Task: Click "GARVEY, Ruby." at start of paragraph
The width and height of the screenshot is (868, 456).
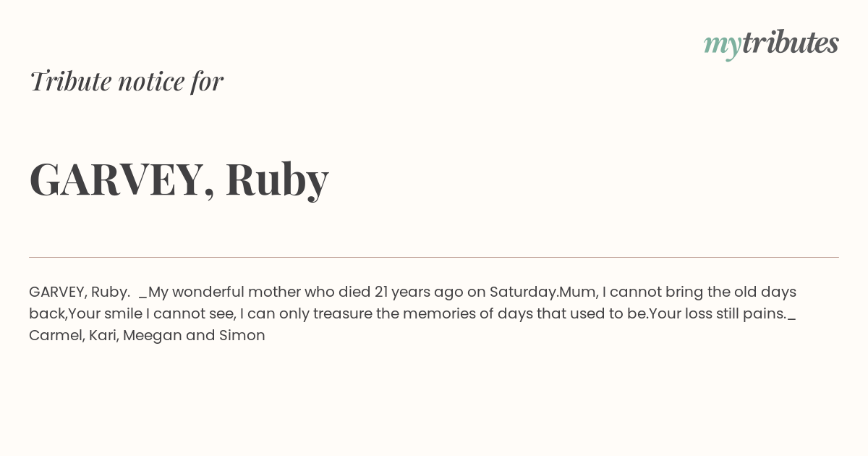Action: pyautogui.click(x=80, y=292)
